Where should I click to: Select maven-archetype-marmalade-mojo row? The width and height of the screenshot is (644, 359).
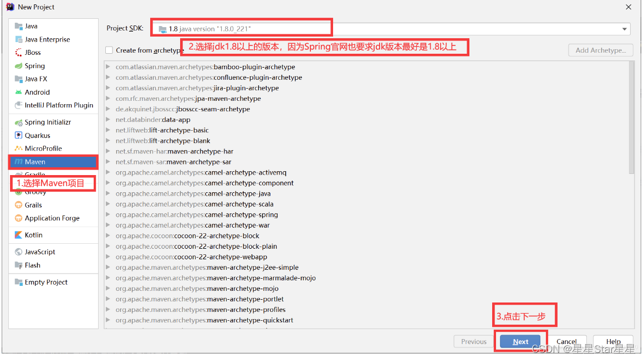click(x=366, y=278)
